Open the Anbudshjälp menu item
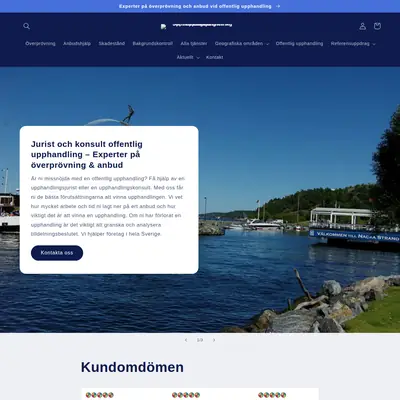The height and width of the screenshot is (400, 400). 77,44
